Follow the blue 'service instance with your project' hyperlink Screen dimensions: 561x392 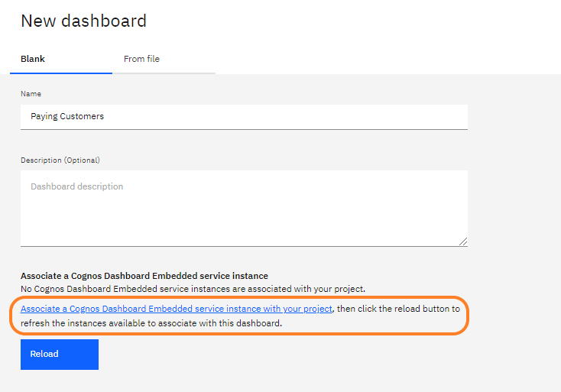(260, 309)
